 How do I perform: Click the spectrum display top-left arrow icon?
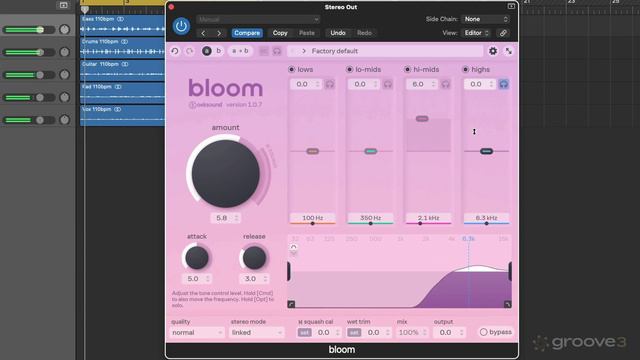coord(293,247)
